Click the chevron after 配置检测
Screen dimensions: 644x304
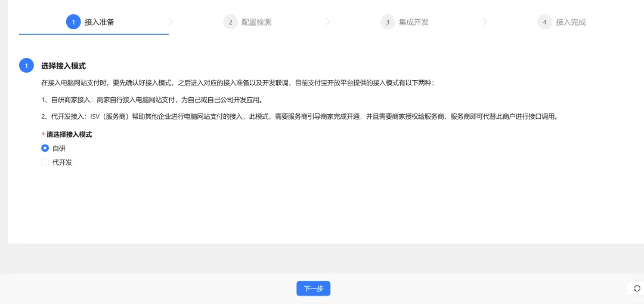328,22
